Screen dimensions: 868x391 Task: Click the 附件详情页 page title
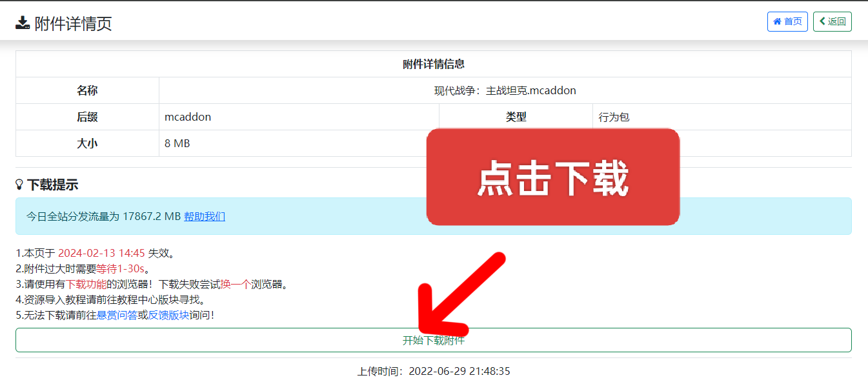[74, 24]
